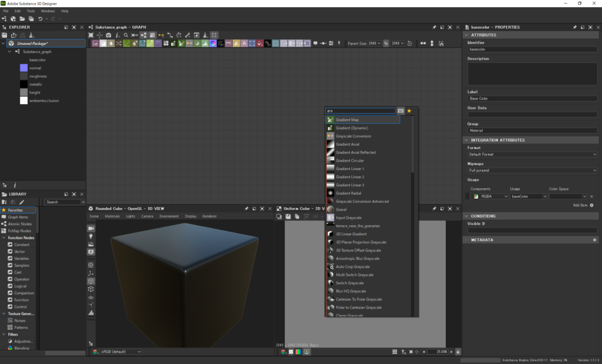Image resolution: width=602 pixels, height=364 pixels.
Task: Open the Environment menu in 3D view
Action: [x=169, y=216]
